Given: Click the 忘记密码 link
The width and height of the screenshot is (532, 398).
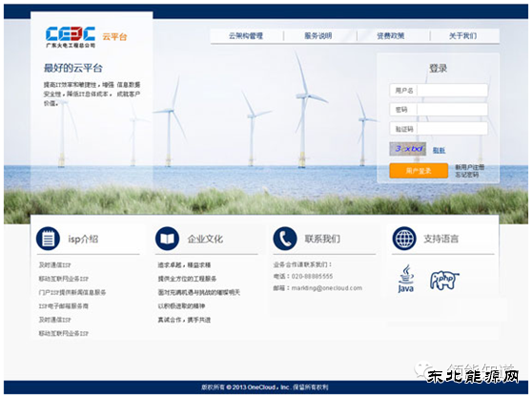Looking at the screenshot, I should coord(466,175).
